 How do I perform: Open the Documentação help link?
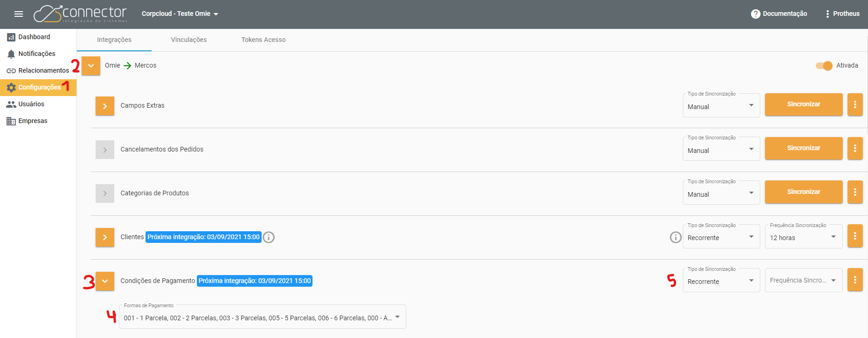(779, 14)
